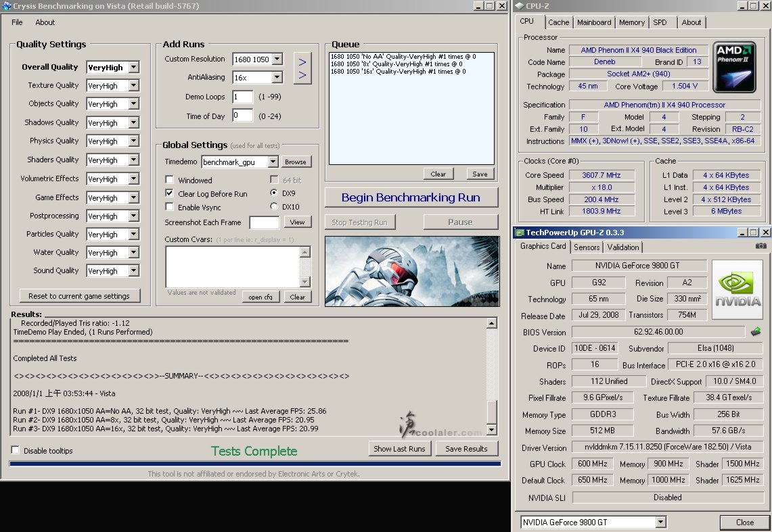This screenshot has width=772, height=532.
Task: Open the GPU-Z Sensors tab
Action: (x=587, y=247)
